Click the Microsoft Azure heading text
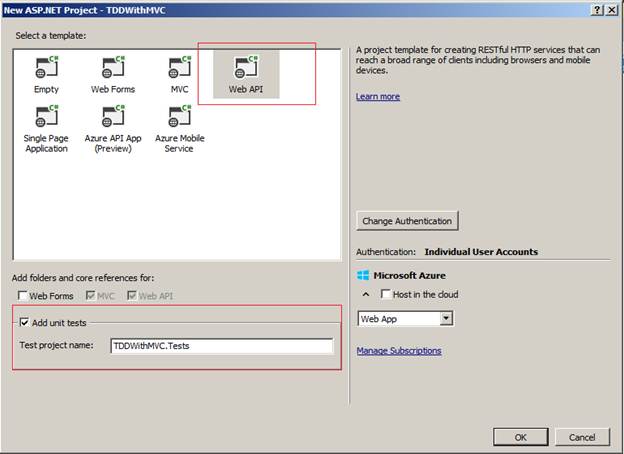The height and width of the screenshot is (454, 624). point(410,275)
